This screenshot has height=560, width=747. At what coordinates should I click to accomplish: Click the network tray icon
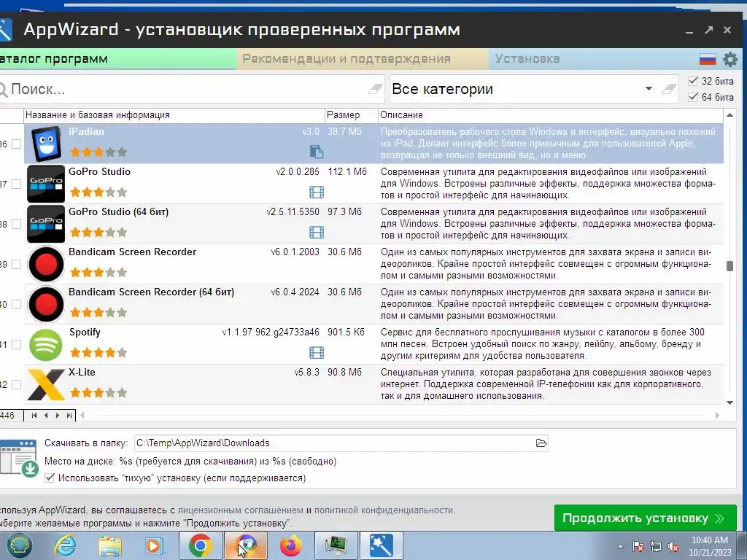click(x=656, y=547)
